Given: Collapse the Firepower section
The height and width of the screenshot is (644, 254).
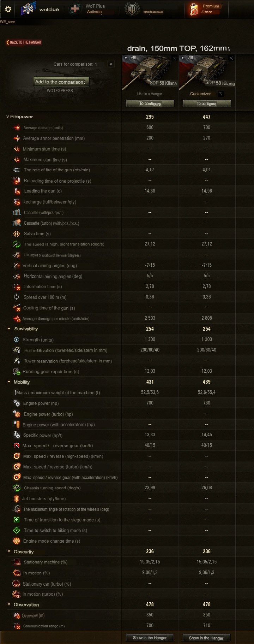Looking at the screenshot, I should (x=7, y=117).
